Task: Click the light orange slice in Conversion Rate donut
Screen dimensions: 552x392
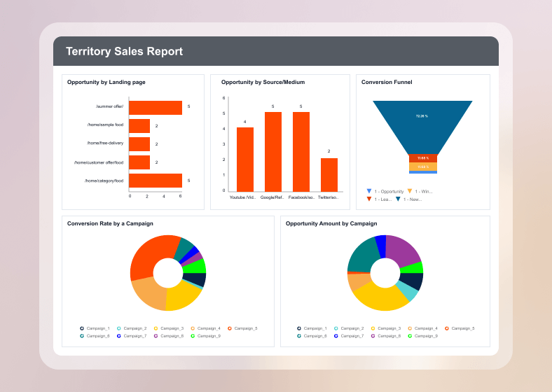Action: (151, 294)
